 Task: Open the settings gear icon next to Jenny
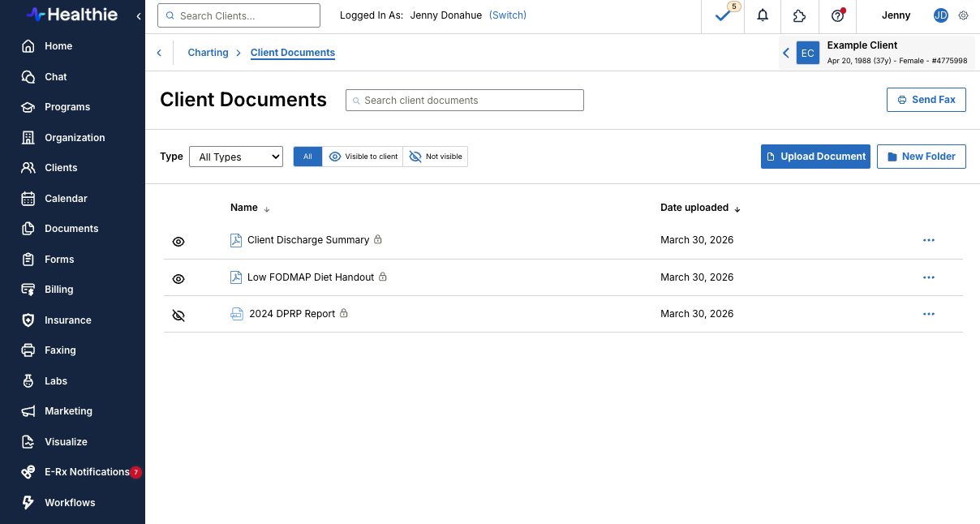pyautogui.click(x=963, y=15)
